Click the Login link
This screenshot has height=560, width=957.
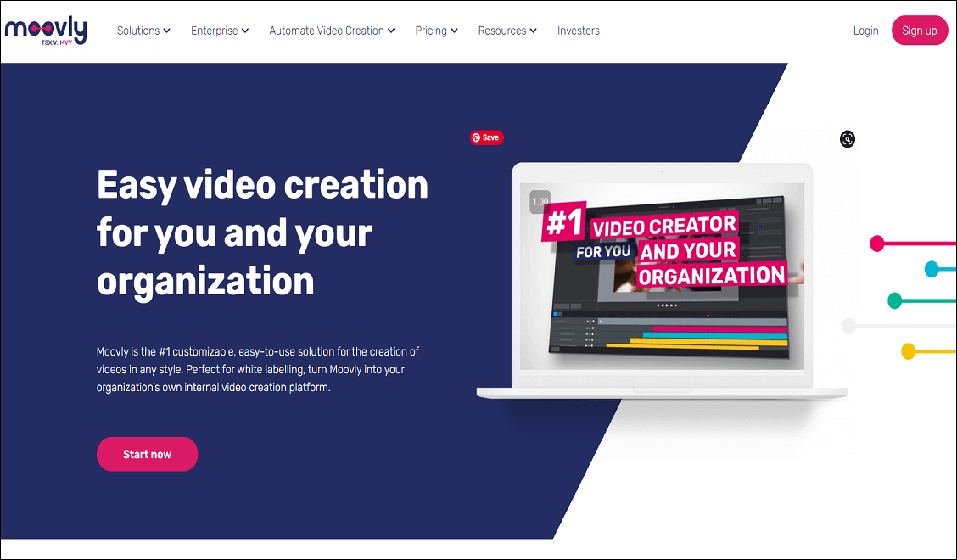click(865, 31)
